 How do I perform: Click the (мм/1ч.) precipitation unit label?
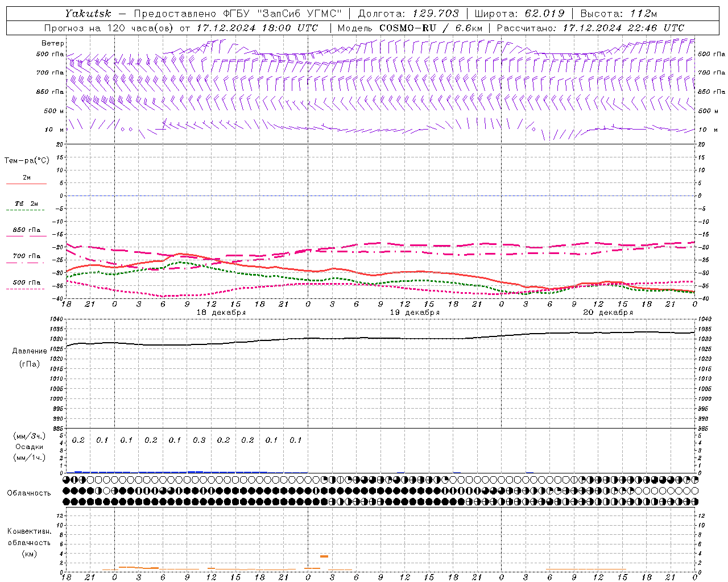tap(30, 458)
